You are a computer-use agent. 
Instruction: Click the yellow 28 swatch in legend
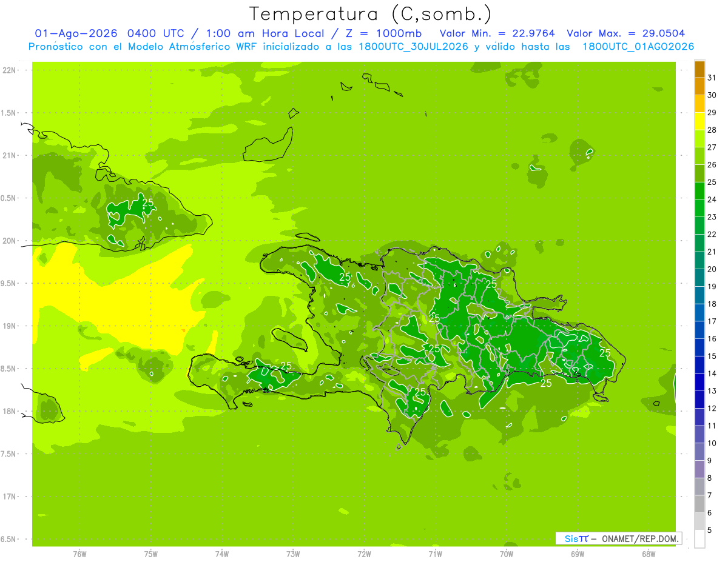click(x=699, y=121)
